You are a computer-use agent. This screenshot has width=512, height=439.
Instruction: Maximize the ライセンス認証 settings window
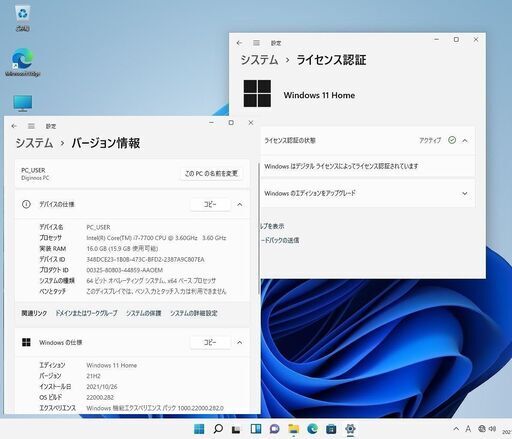(x=456, y=40)
